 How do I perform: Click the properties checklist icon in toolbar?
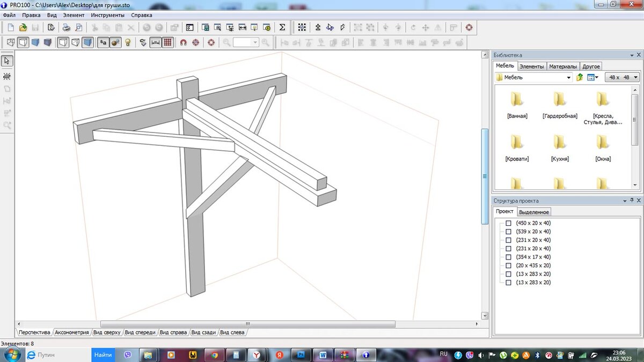[189, 27]
